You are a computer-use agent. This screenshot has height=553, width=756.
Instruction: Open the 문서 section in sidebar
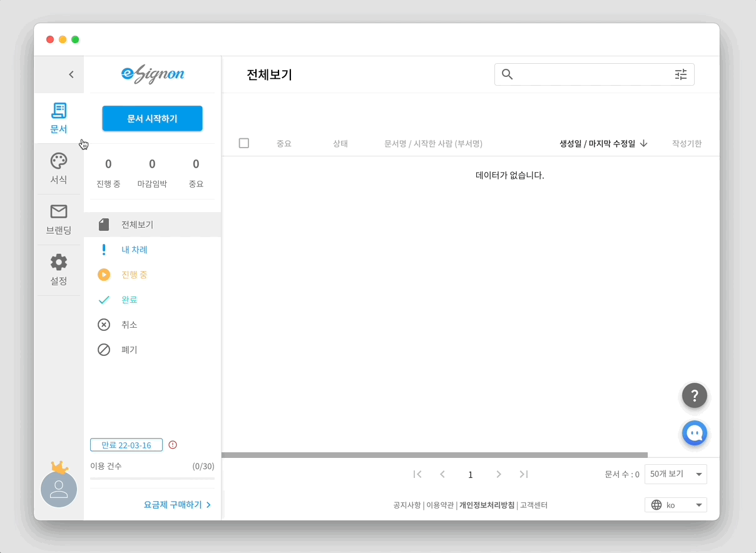click(x=59, y=118)
